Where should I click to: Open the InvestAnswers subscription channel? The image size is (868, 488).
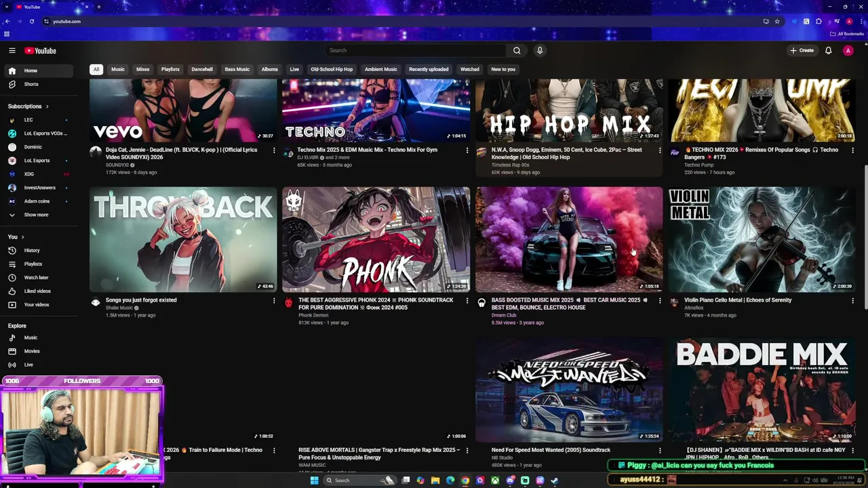(38, 188)
